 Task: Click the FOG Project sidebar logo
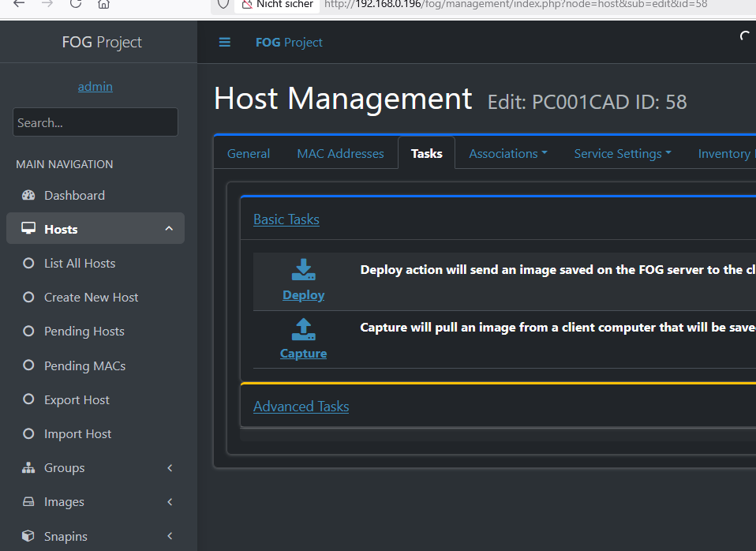tap(102, 42)
